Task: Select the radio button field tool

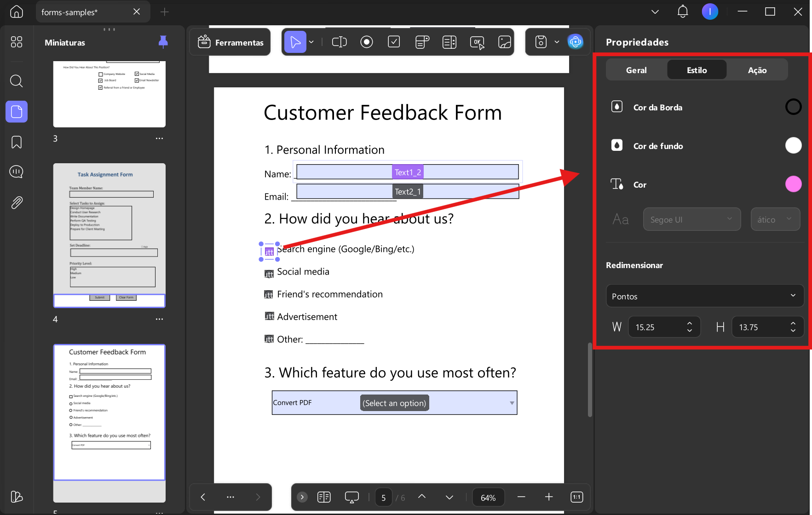Action: click(x=367, y=42)
